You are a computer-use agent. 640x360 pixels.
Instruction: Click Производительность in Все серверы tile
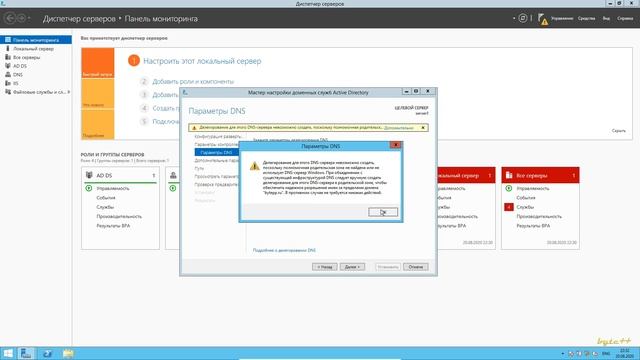pos(539,216)
